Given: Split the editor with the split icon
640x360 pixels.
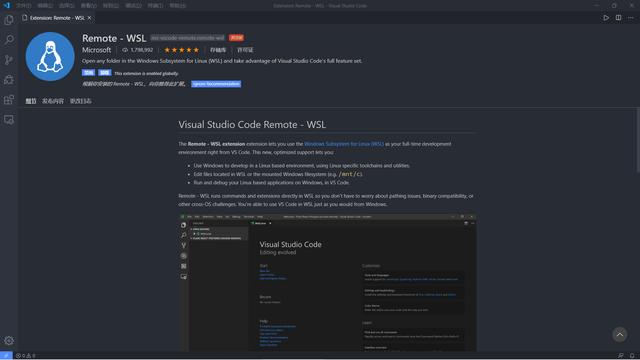Looking at the screenshot, I should click(x=618, y=18).
